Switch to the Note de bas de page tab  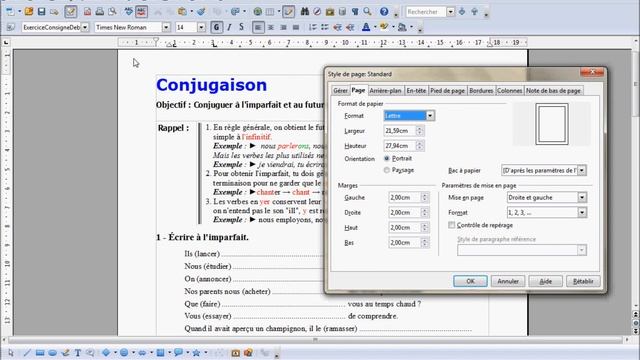[x=553, y=91]
